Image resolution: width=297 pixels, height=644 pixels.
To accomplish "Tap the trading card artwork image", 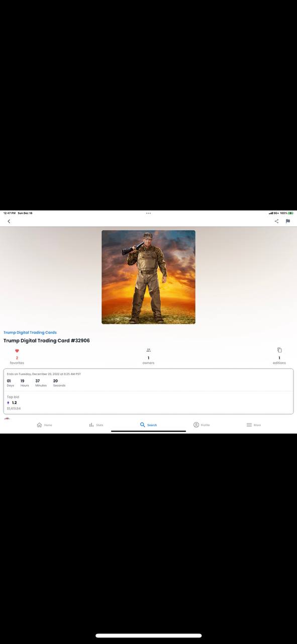I will [148, 277].
